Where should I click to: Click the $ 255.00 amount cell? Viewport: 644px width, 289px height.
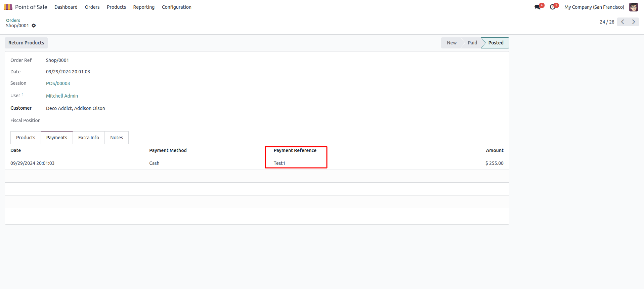click(494, 163)
